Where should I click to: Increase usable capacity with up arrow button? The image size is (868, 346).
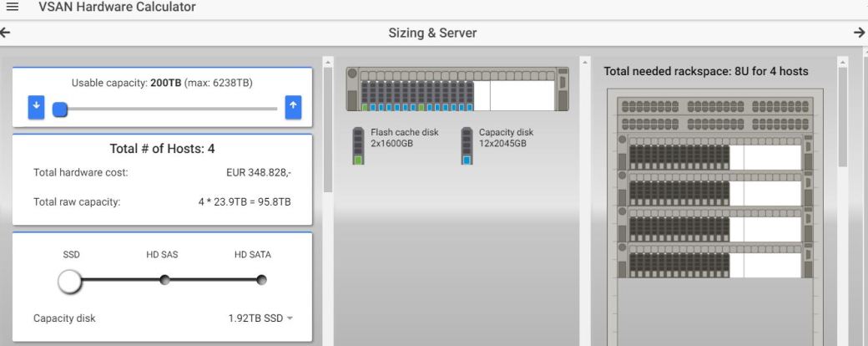(294, 107)
